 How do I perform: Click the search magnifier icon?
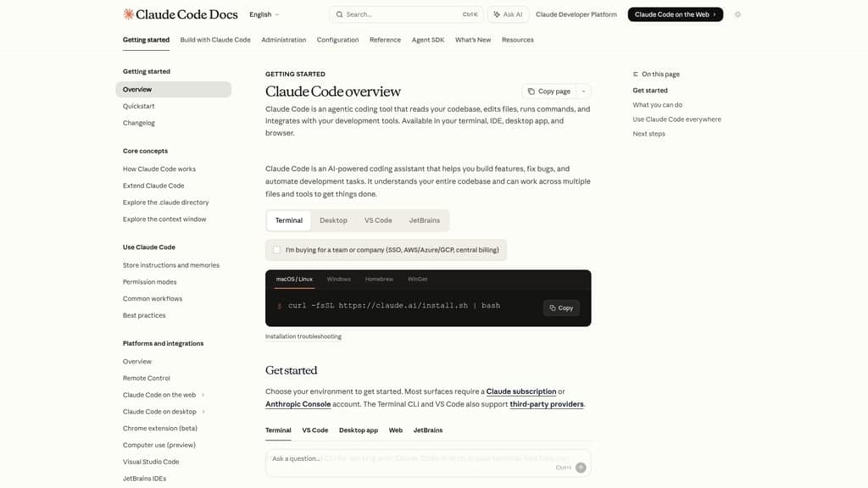tap(339, 14)
